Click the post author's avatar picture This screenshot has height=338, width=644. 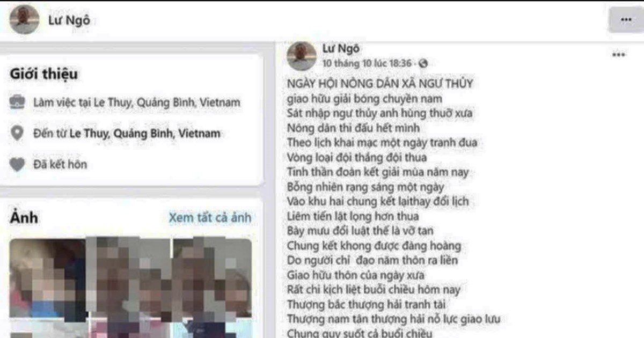[302, 56]
